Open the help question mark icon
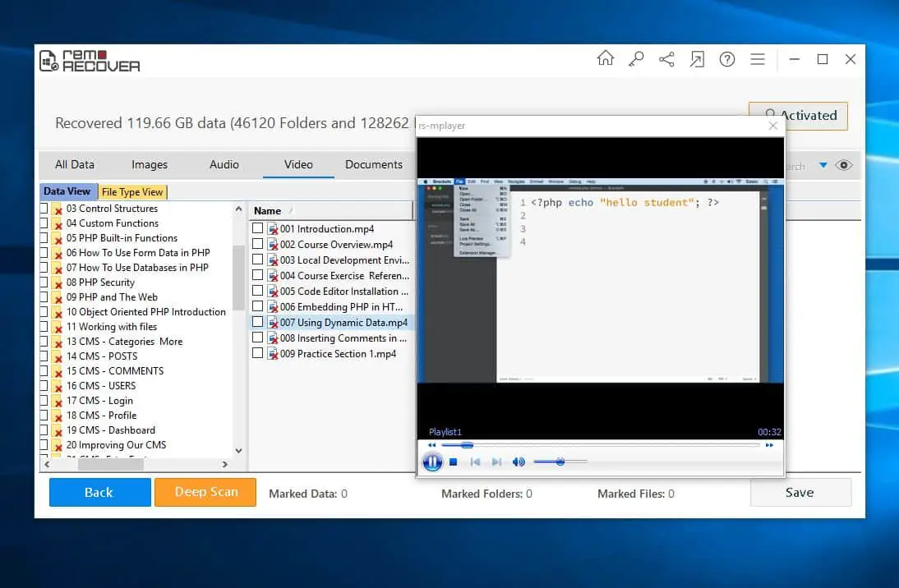The height and width of the screenshot is (588, 899). pyautogui.click(x=727, y=59)
